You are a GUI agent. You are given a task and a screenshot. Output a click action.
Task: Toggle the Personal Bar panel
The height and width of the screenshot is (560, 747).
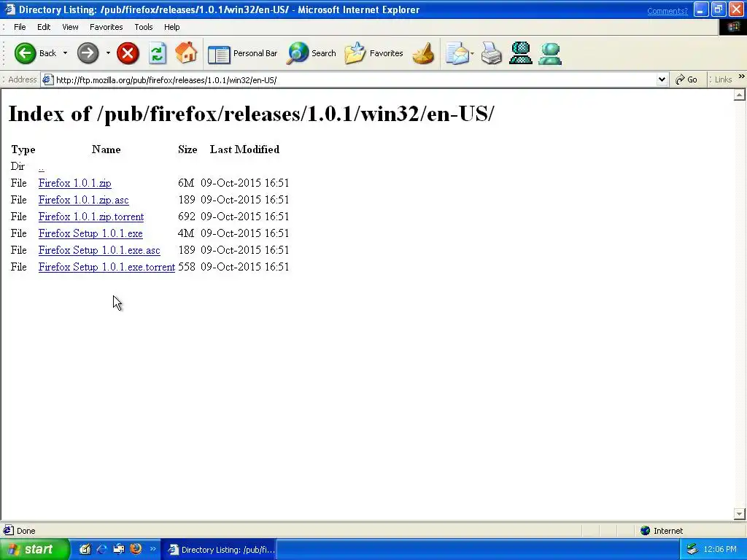tap(242, 53)
